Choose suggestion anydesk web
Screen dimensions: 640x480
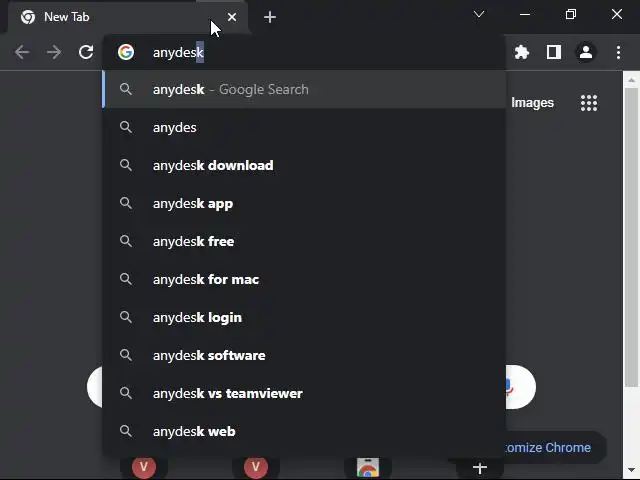pos(304,431)
